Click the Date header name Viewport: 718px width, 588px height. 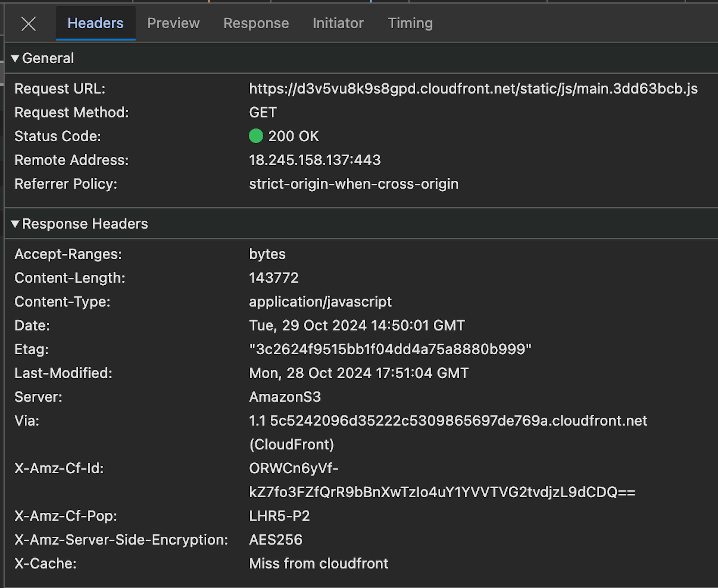pos(32,326)
